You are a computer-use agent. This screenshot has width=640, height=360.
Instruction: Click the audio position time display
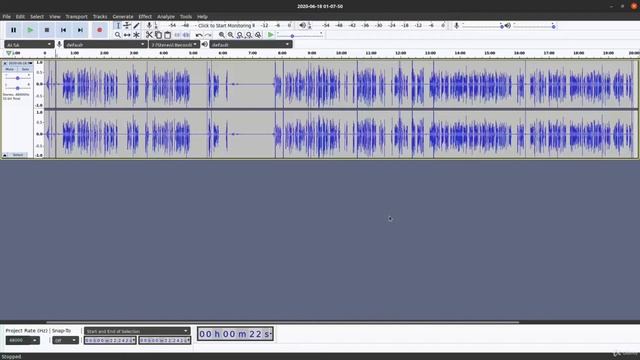pos(236,334)
